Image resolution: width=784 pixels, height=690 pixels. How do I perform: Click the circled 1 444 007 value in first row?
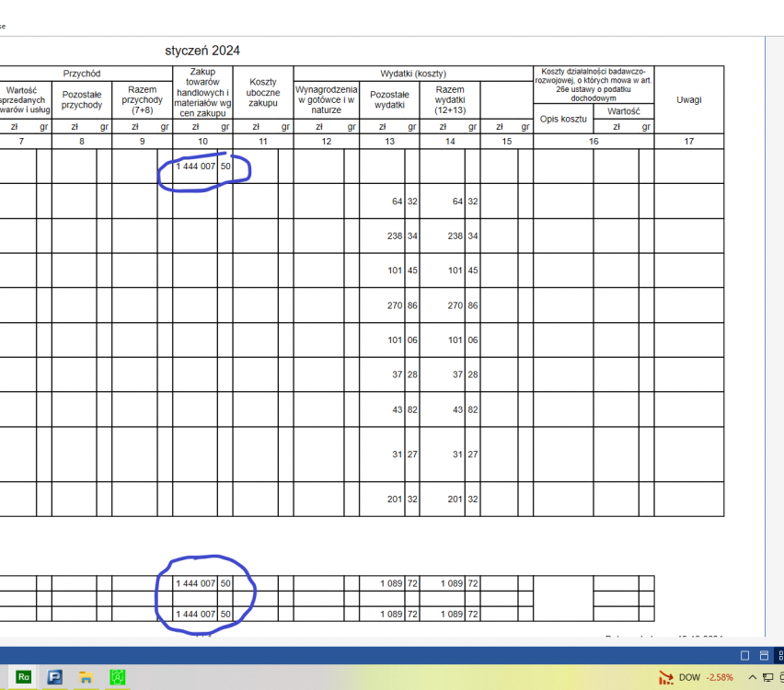(196, 167)
